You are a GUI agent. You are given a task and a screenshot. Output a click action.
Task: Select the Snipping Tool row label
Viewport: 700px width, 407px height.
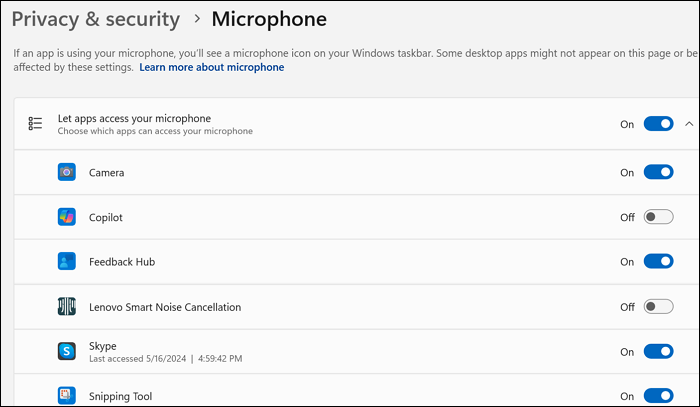121,397
